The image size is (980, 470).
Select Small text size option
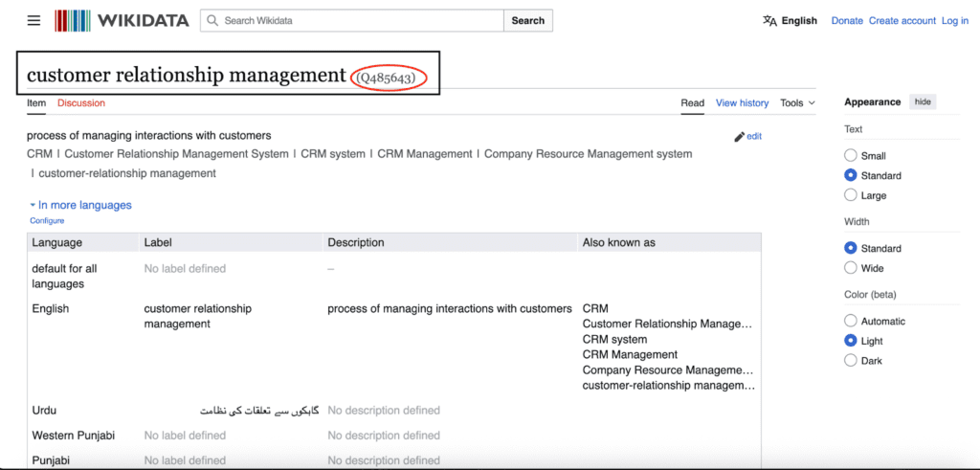(851, 155)
